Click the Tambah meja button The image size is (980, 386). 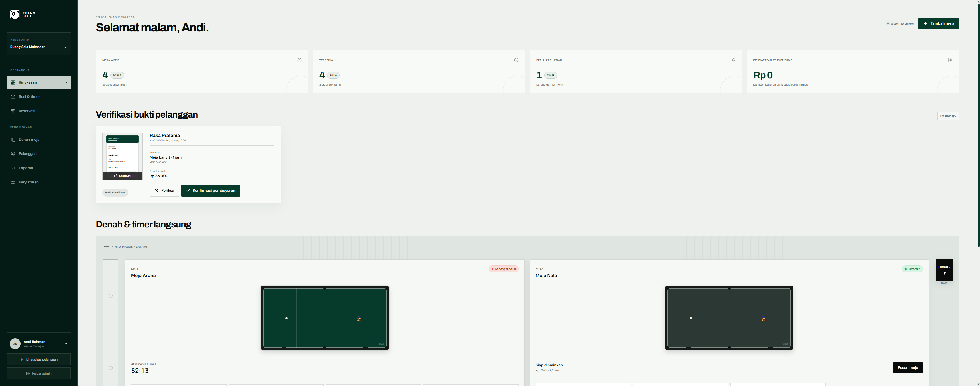click(x=938, y=23)
